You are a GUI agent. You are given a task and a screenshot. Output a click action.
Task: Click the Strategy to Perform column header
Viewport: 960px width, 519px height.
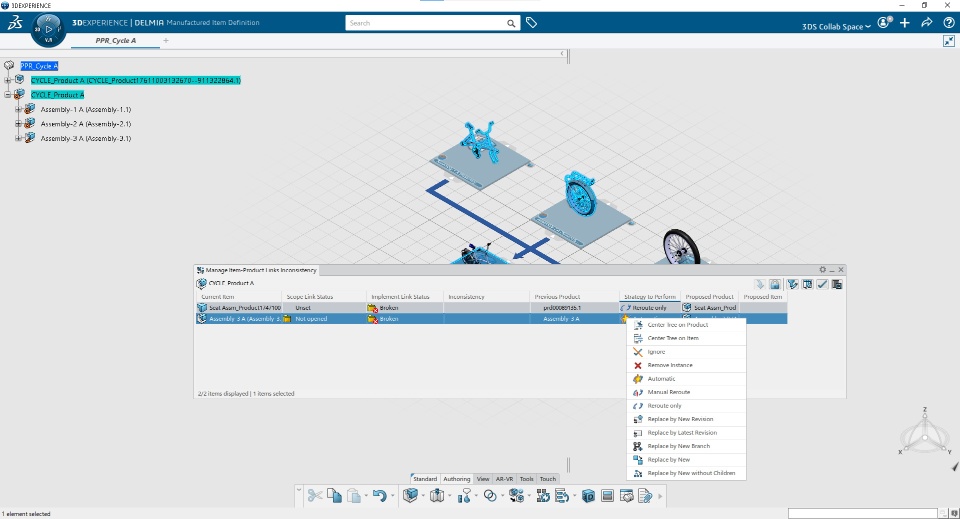click(650, 297)
